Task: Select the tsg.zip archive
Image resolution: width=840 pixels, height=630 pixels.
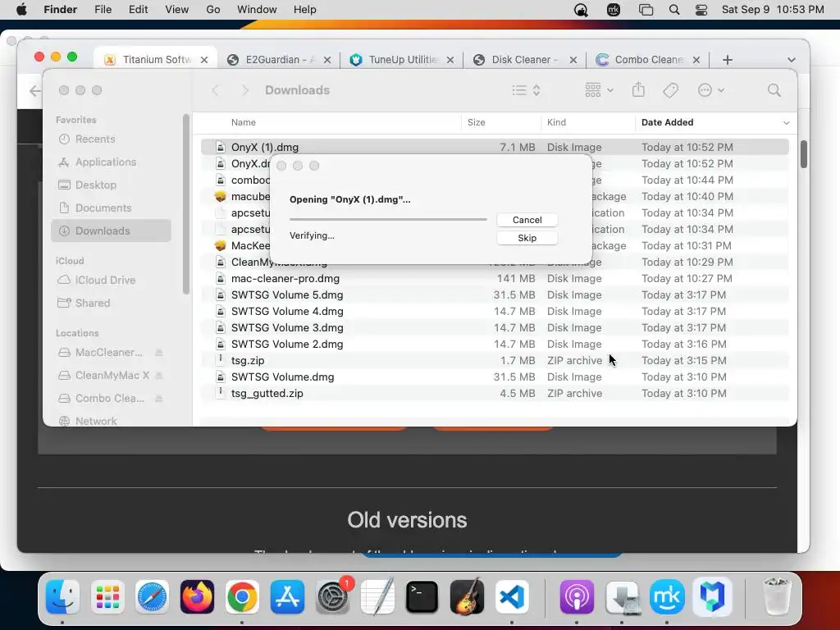Action: coord(495,361)
